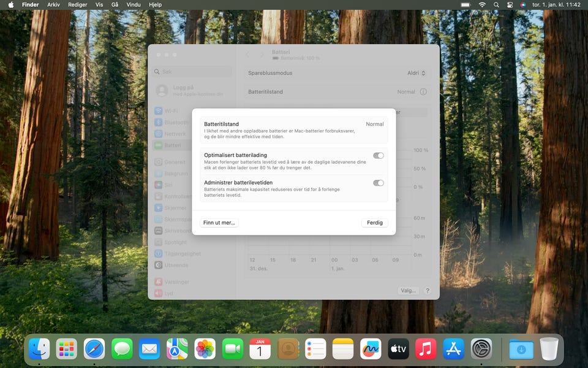Open Downloads folder stack in Dock
Image resolution: width=588 pixels, height=368 pixels.
coord(521,349)
